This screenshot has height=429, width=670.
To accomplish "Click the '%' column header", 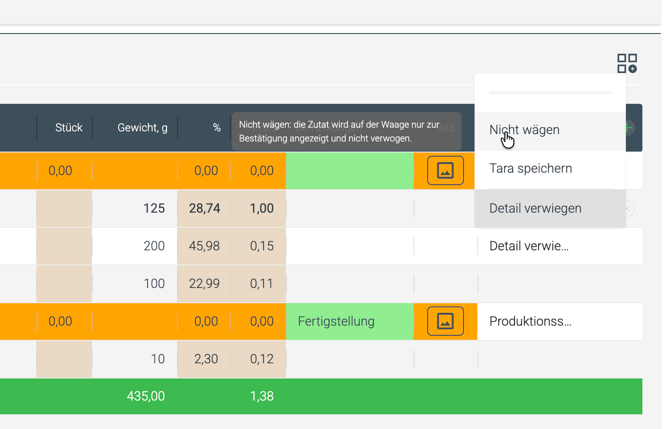I will pos(217,127).
